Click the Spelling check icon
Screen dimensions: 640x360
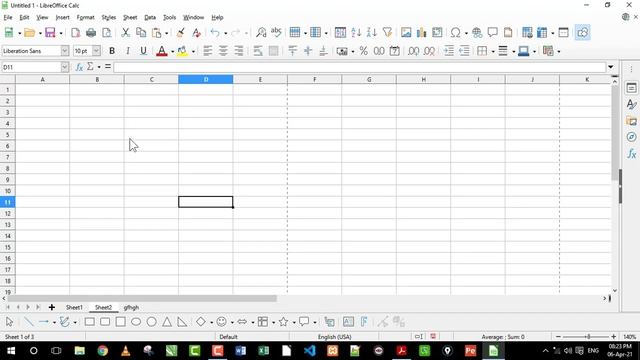pos(276,33)
